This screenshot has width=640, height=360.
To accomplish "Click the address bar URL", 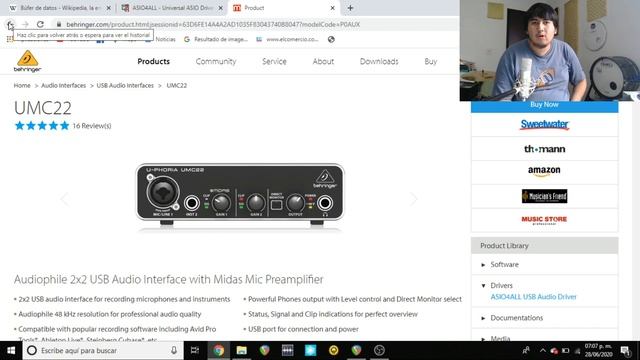I will point(213,24).
